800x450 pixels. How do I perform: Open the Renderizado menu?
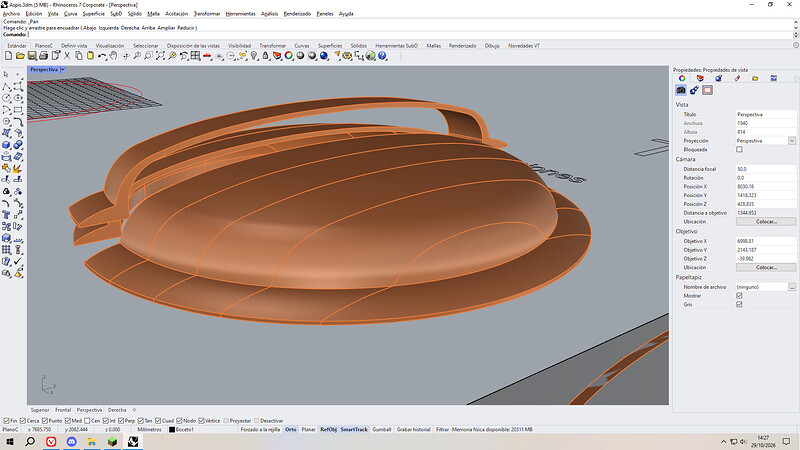coord(297,14)
